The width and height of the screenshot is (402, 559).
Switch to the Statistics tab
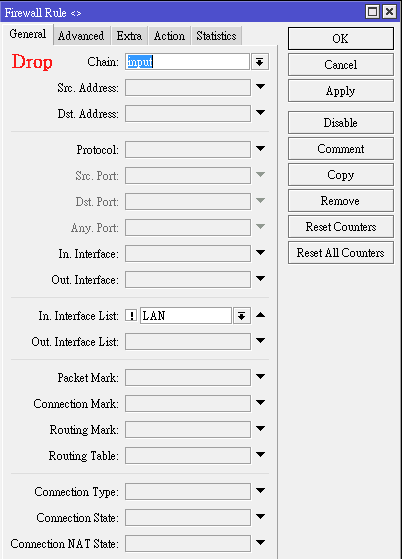(x=216, y=36)
